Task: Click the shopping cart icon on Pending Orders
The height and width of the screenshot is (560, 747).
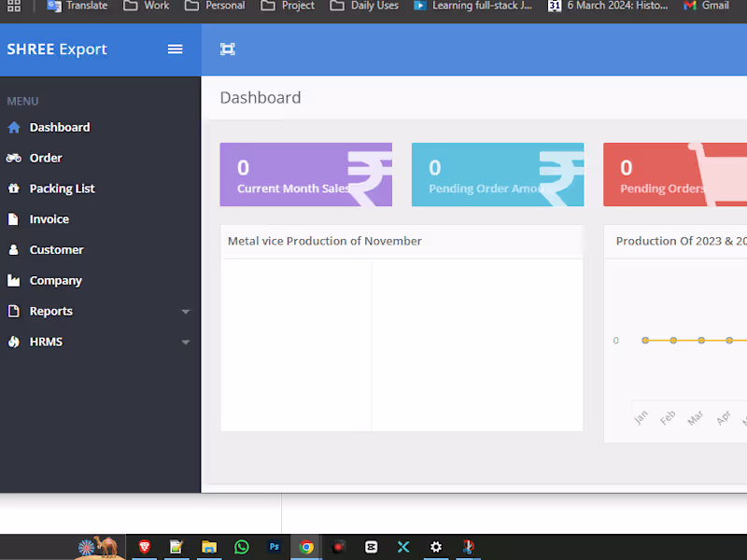Action: (719, 175)
